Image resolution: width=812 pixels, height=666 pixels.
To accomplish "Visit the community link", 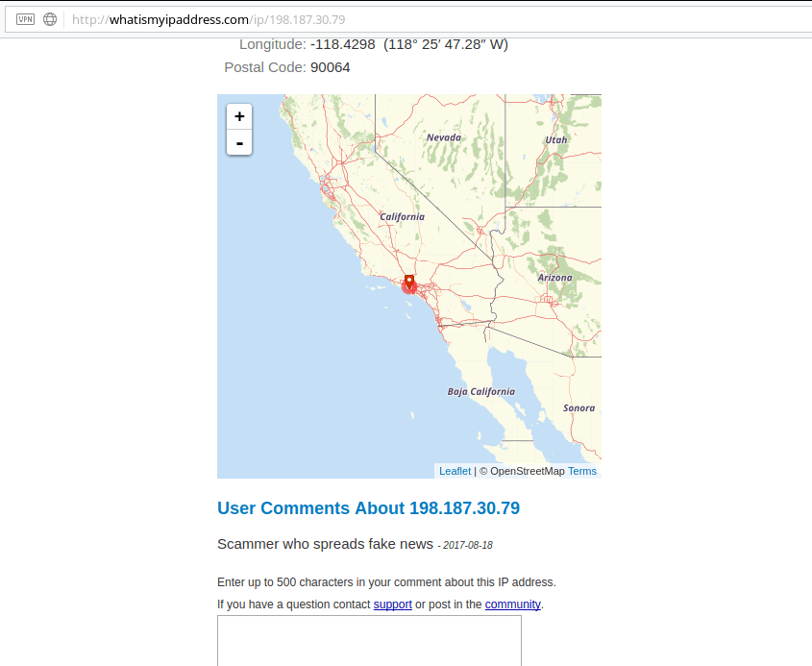I will point(512,604).
